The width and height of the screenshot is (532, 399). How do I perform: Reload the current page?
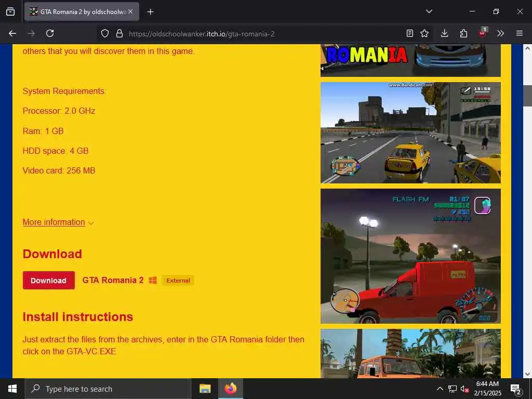50,33
